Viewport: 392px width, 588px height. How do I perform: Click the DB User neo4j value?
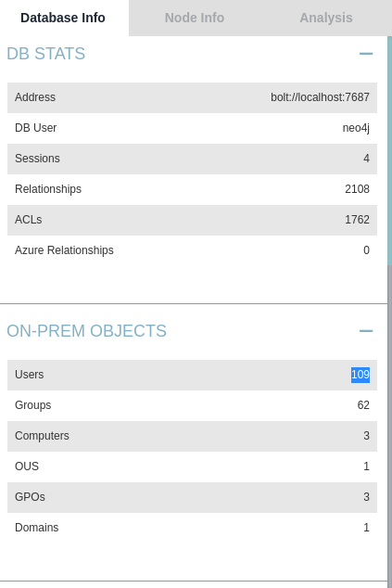(356, 128)
